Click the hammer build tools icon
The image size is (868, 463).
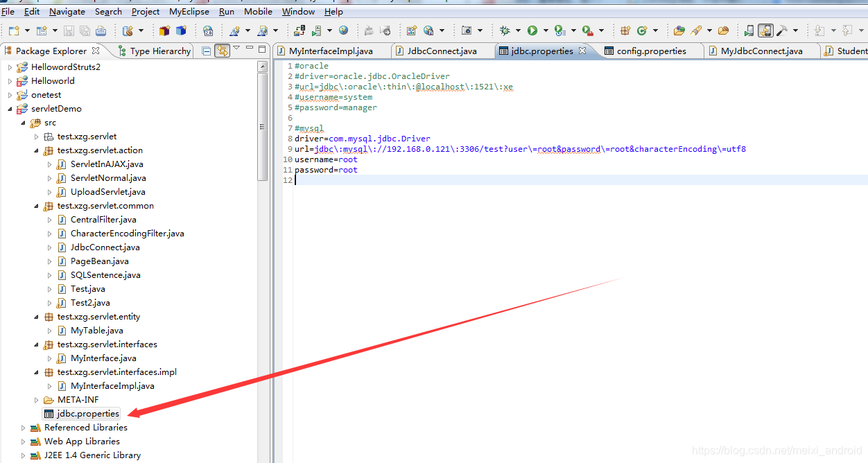tap(782, 30)
